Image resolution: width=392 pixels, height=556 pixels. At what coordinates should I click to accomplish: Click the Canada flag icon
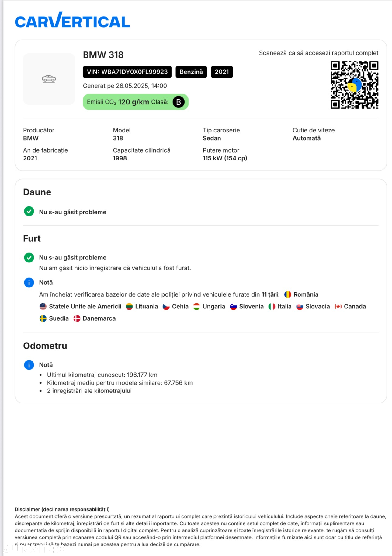338,307
